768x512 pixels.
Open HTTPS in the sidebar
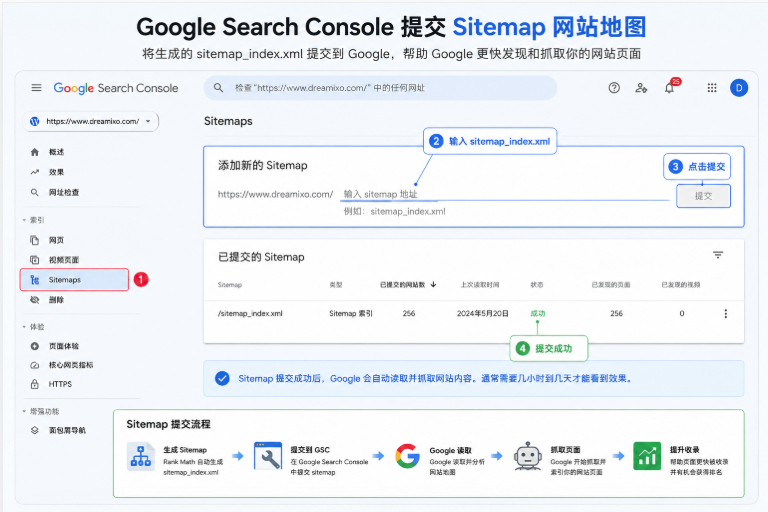60,384
